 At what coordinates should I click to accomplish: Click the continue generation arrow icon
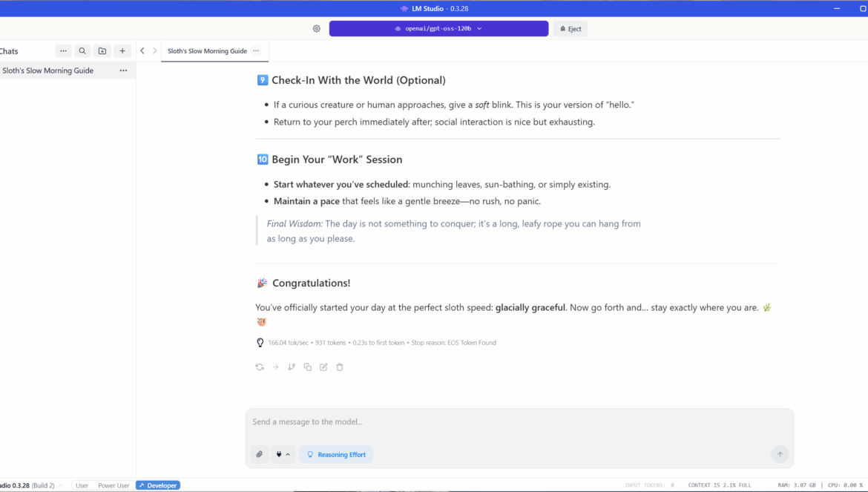[x=275, y=367]
